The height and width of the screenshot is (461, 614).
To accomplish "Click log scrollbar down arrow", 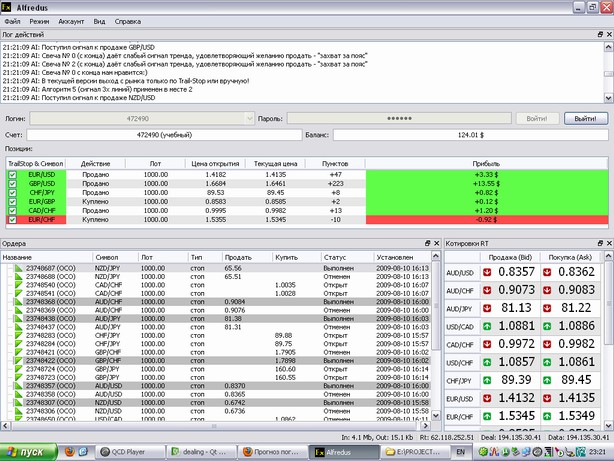I will [x=609, y=98].
